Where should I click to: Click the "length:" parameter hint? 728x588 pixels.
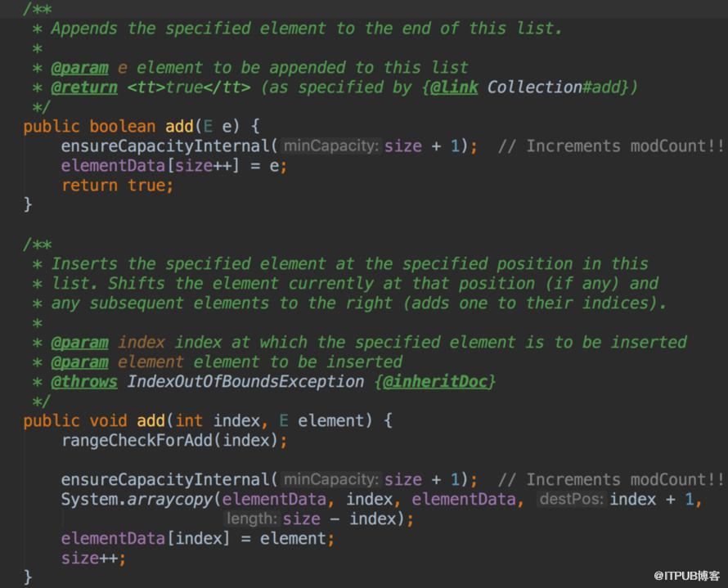pyautogui.click(x=252, y=518)
